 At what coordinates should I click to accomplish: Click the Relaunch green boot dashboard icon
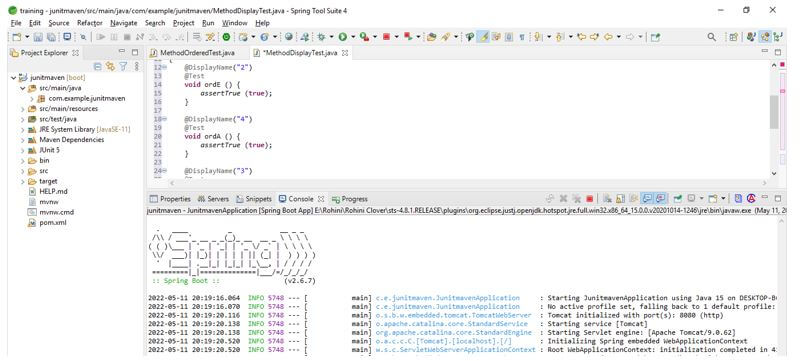point(226,37)
